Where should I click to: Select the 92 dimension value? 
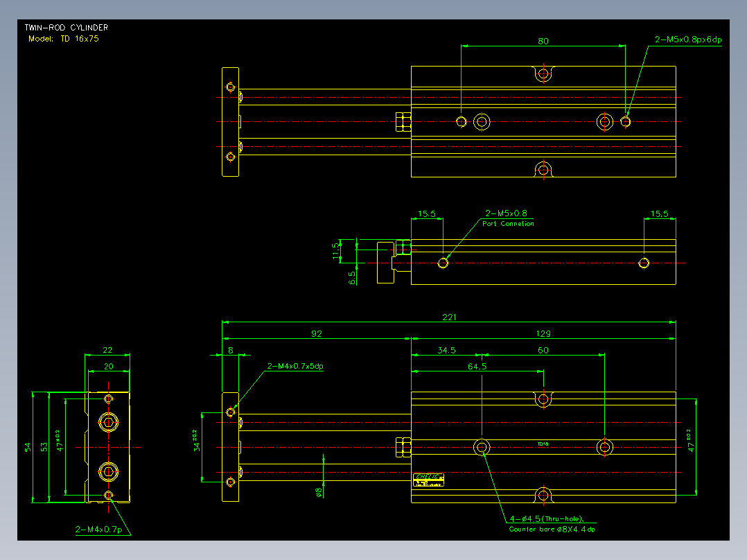[316, 333]
